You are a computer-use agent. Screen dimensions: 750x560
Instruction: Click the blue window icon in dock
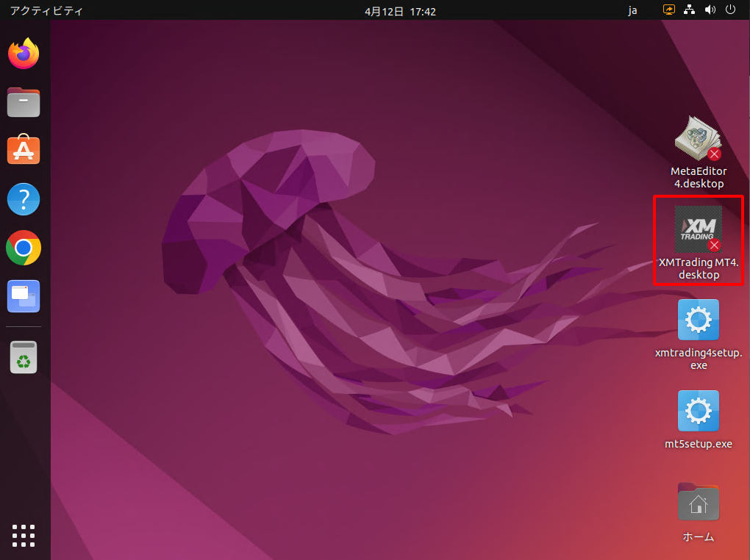coord(24,296)
